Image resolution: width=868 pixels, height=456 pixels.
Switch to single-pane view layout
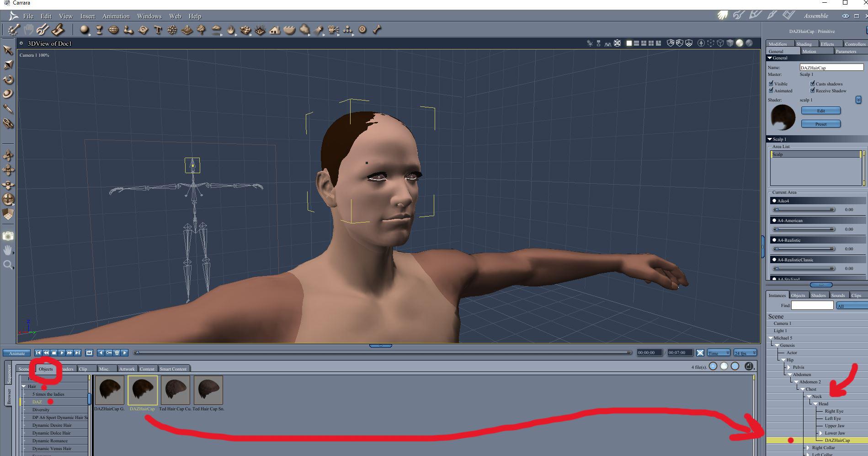(629, 43)
